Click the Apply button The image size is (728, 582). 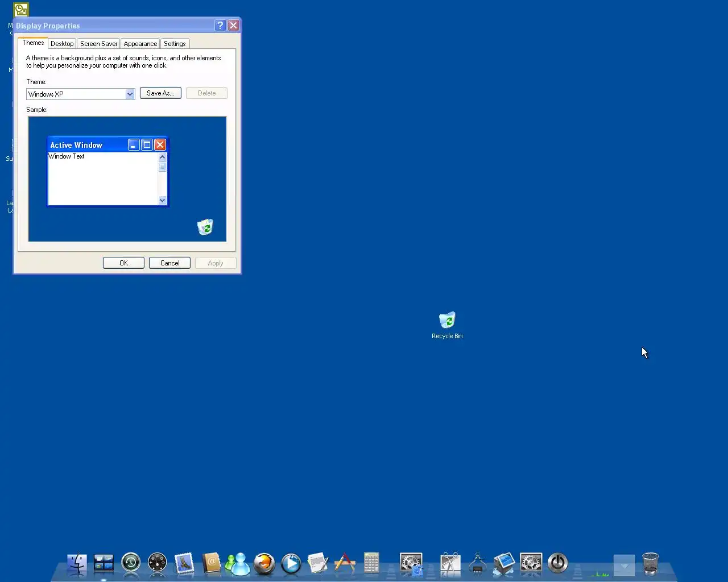[216, 263]
